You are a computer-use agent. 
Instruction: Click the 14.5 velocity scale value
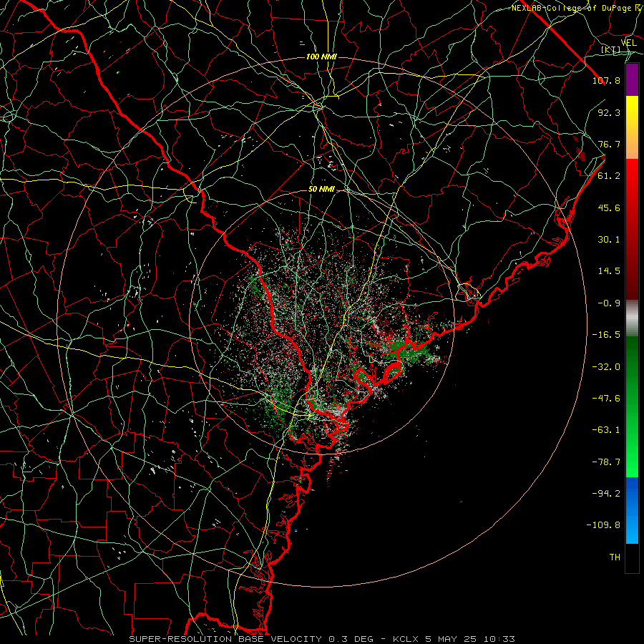coord(609,271)
